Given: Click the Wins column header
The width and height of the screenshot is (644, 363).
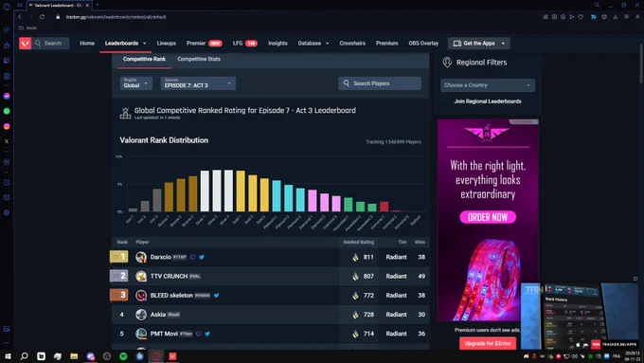Looking at the screenshot, I should coord(420,242).
